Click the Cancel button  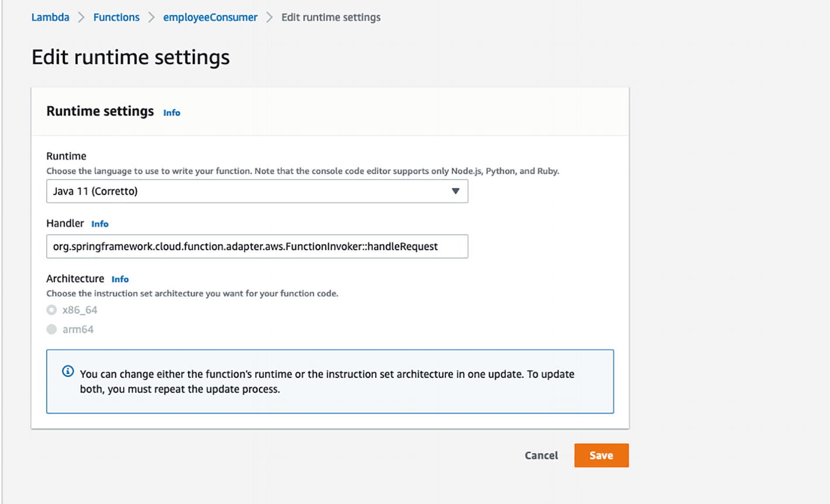click(541, 455)
